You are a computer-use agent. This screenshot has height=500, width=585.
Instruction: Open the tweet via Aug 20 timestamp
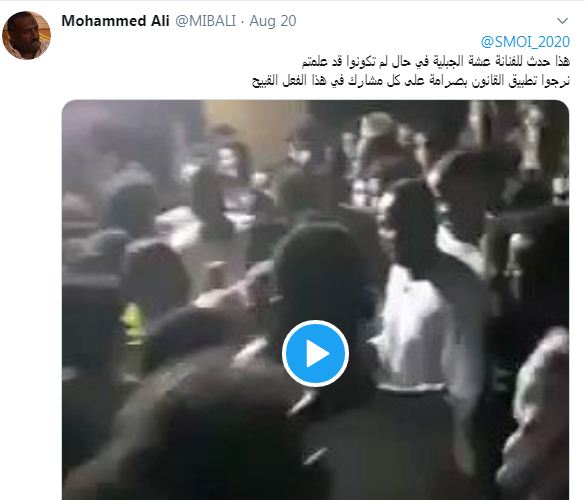273,21
